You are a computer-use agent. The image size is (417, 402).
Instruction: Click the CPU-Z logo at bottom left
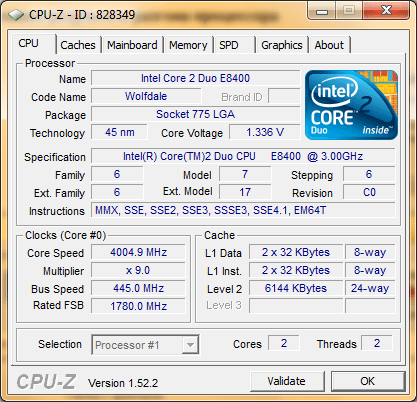pyautogui.click(x=46, y=381)
